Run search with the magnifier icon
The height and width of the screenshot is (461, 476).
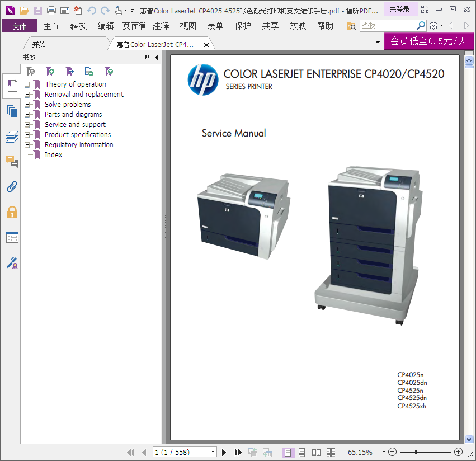[x=421, y=26]
